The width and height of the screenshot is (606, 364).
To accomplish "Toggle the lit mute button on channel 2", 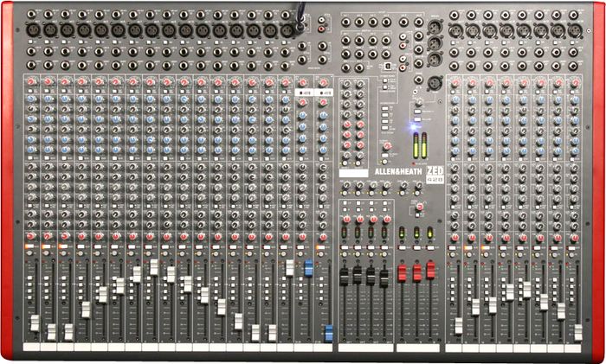I will click(47, 246).
